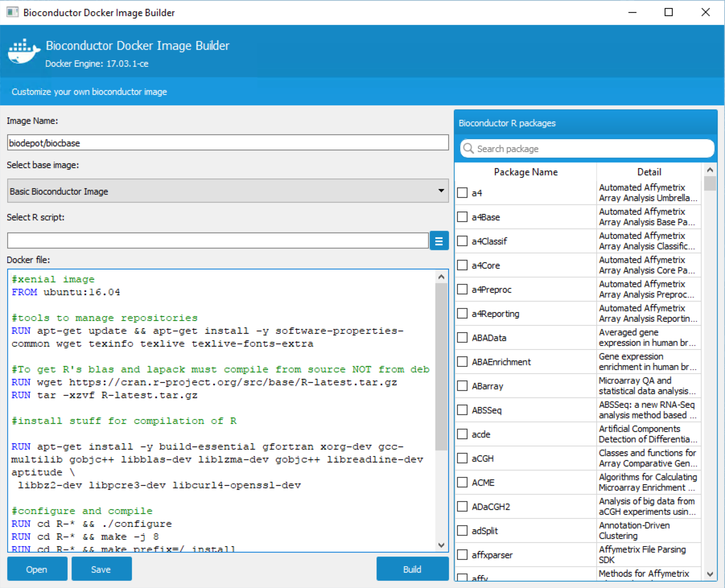The image size is (725, 588).
Task: Maximize the Bioconductor Docker Image Builder window
Action: (x=669, y=12)
